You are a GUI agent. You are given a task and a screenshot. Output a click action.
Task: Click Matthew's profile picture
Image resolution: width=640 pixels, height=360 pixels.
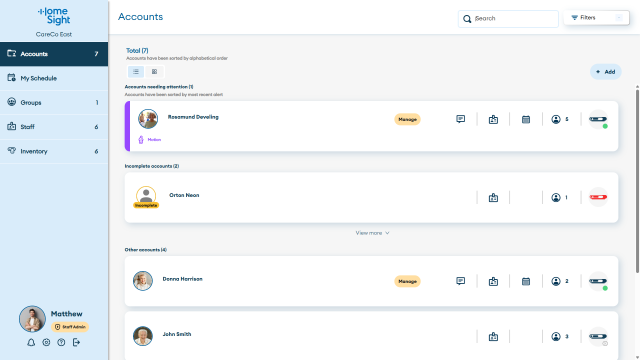tap(32, 319)
